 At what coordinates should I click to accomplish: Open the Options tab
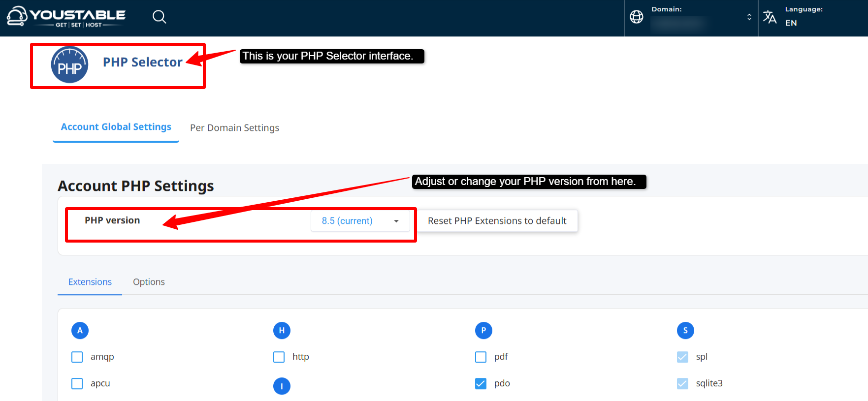[x=149, y=282]
